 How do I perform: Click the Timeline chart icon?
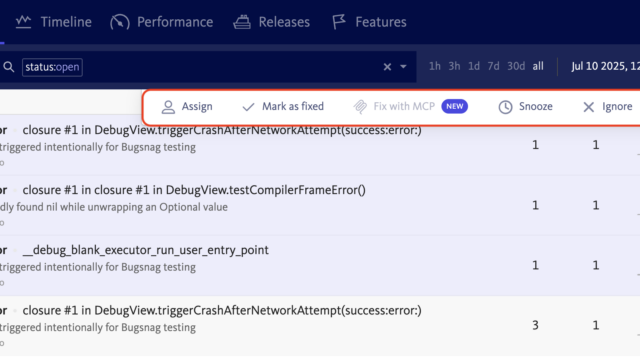[23, 22]
